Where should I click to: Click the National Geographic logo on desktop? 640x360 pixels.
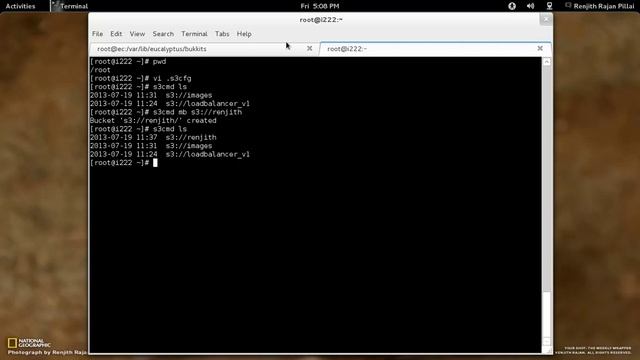click(29, 343)
